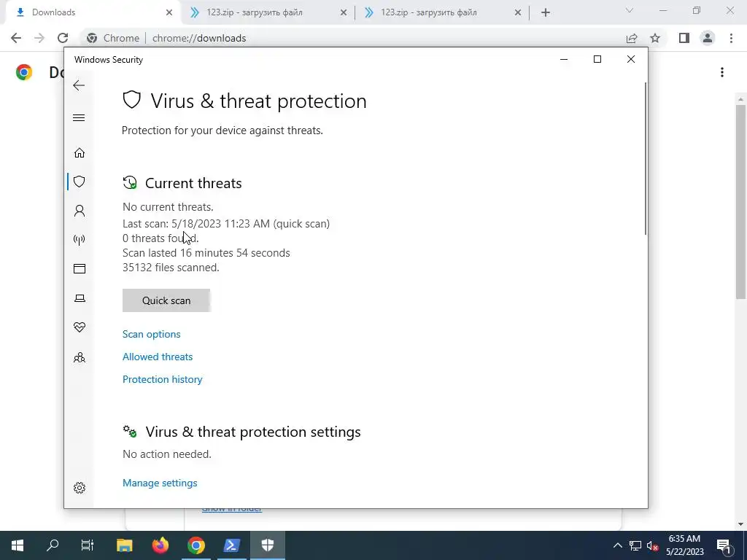
Task: Maximize Windows Security window
Action: click(597, 59)
